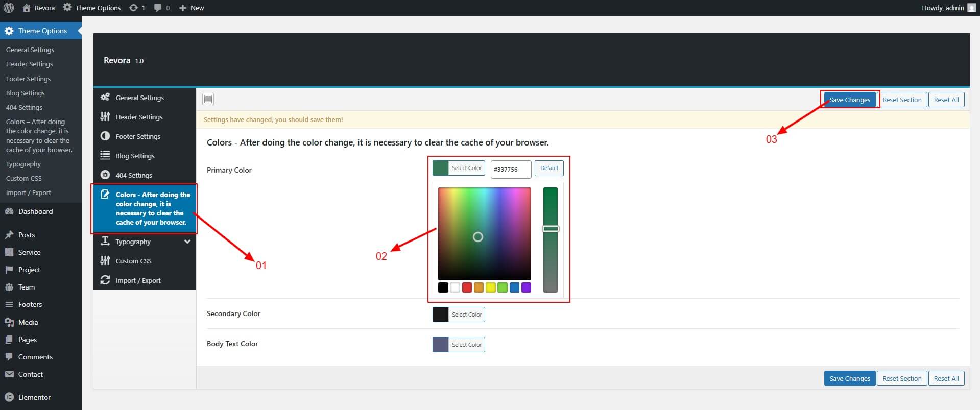Click the Service menu icon
Screen dimensions: 980x410
pyautogui.click(x=9, y=252)
